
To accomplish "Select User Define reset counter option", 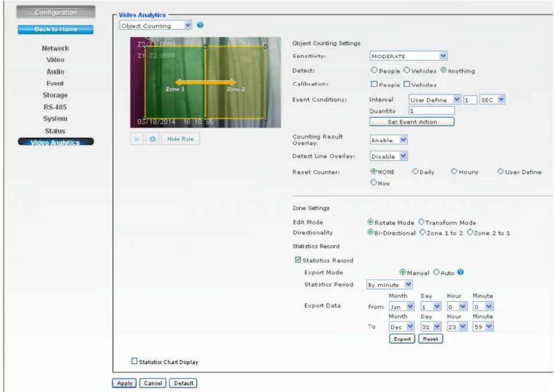I will coord(501,172).
